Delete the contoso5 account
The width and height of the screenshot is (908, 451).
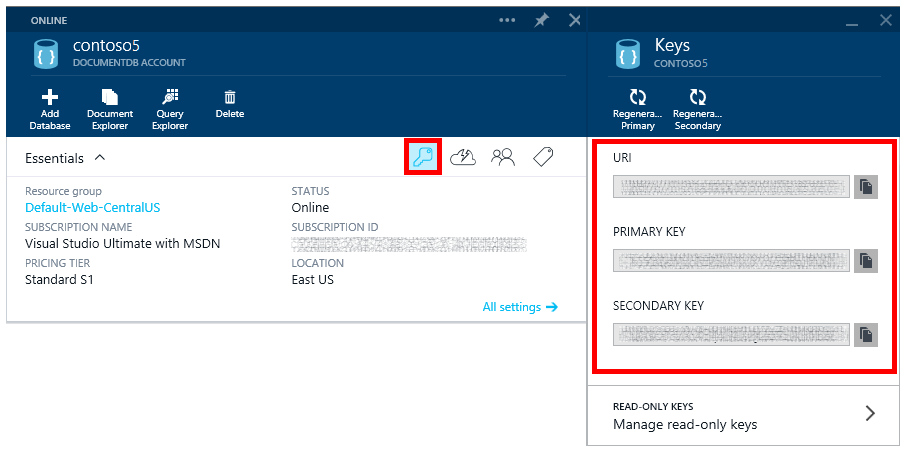click(x=230, y=104)
